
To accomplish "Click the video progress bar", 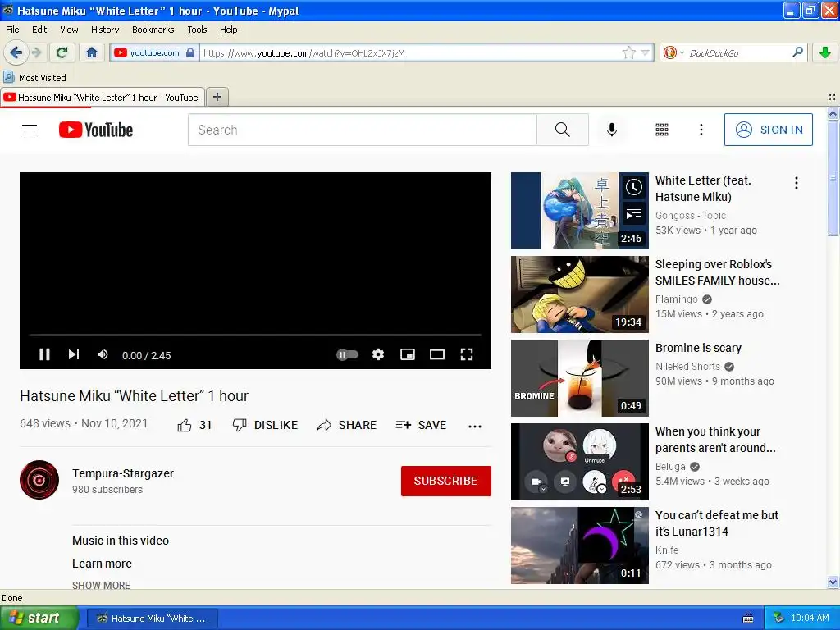I will (x=255, y=335).
